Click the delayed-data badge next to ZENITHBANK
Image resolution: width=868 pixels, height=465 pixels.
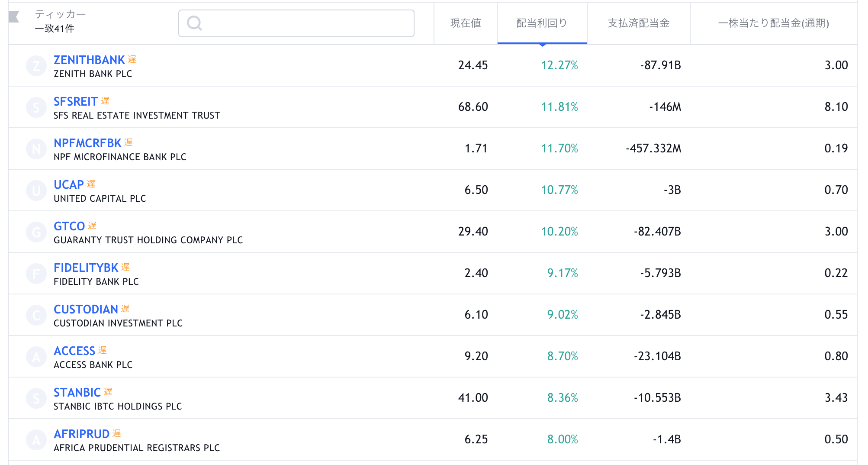point(132,59)
